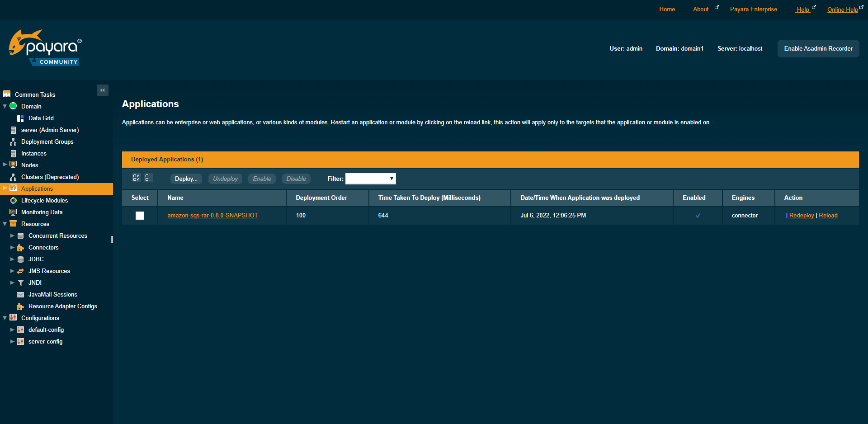Go to Payara Enterprise page
Screen dimensions: 868x424
point(753,9)
